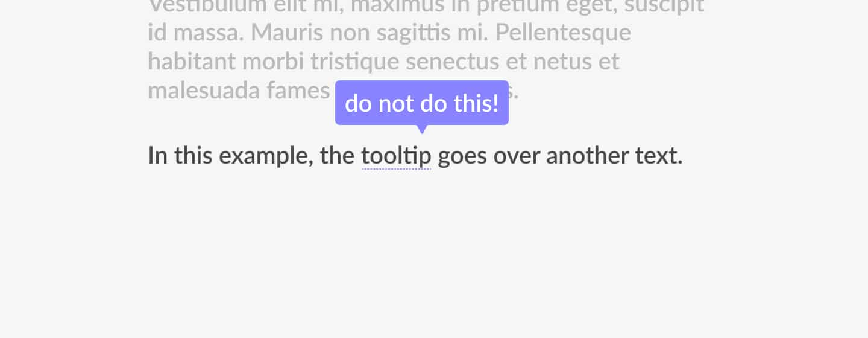The width and height of the screenshot is (868, 338).
Task: Click the word "In" starting the dark sentence
Action: click(158, 156)
